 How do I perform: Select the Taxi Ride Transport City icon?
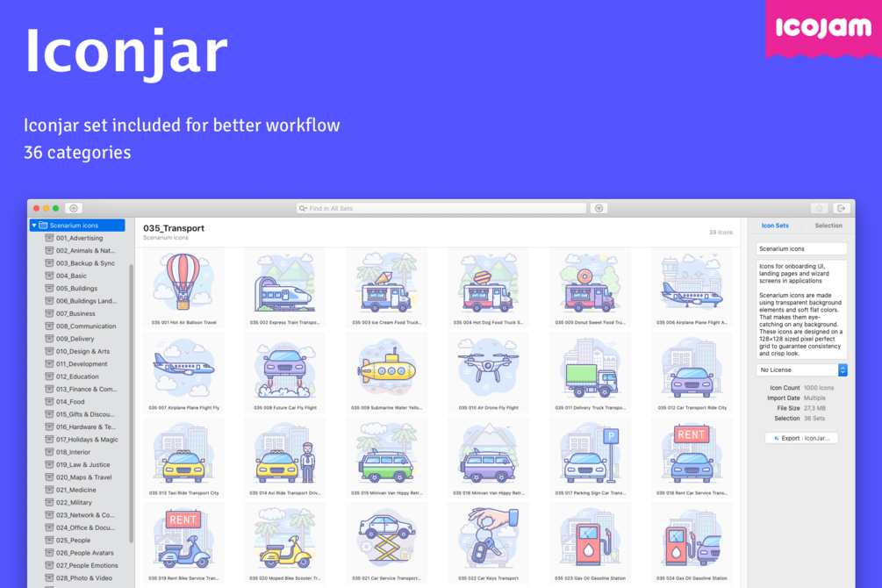click(184, 458)
